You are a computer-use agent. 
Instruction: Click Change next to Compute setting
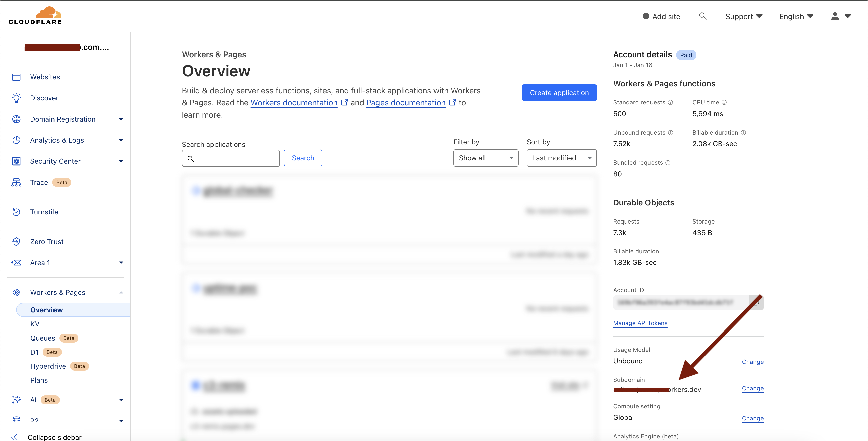[753, 418]
